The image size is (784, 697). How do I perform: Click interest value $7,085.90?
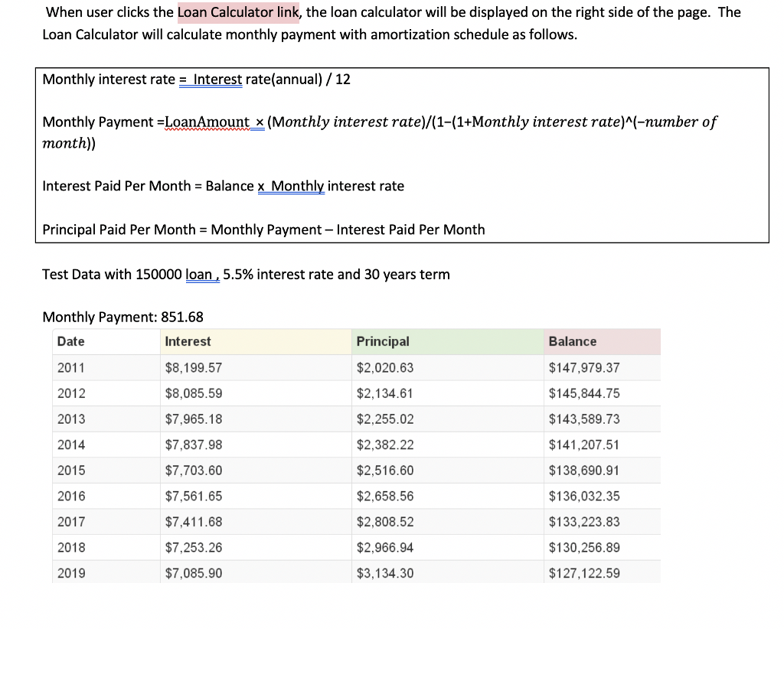194,574
